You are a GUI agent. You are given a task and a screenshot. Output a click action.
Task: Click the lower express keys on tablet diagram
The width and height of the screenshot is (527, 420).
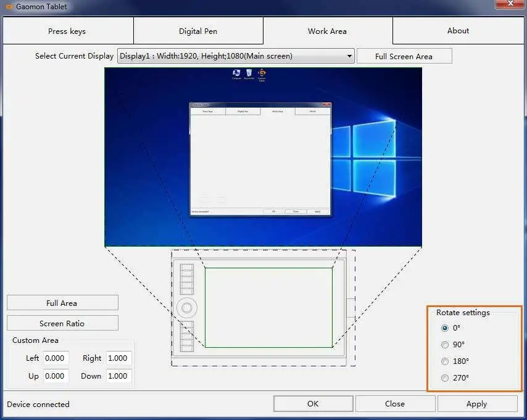click(x=186, y=336)
